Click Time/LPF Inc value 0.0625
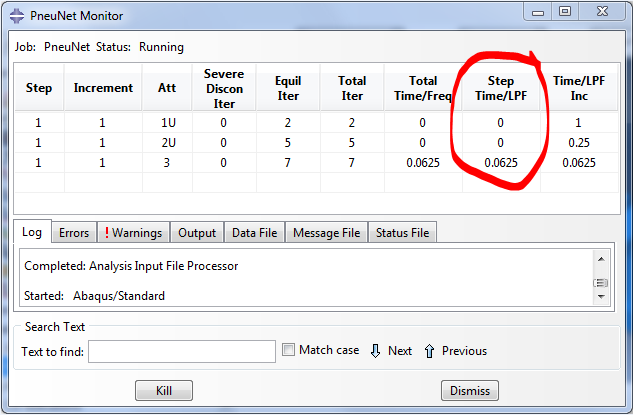This screenshot has width=633, height=415. tap(579, 163)
